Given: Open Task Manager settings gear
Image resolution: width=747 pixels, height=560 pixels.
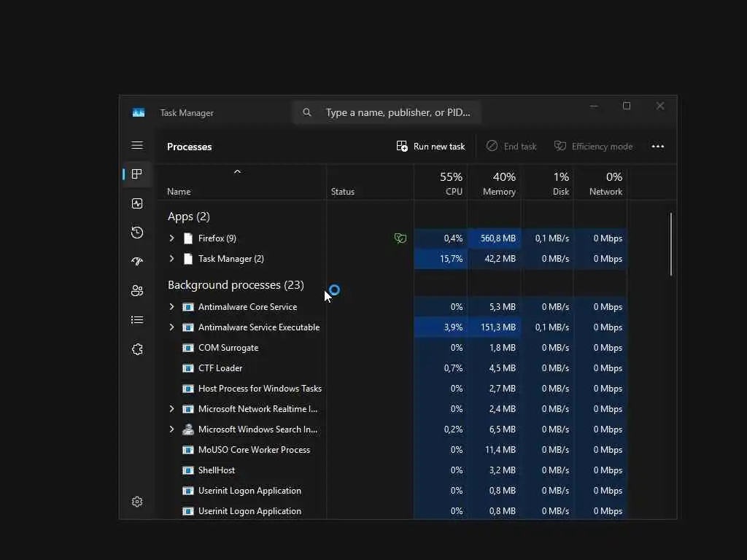Looking at the screenshot, I should tap(137, 502).
